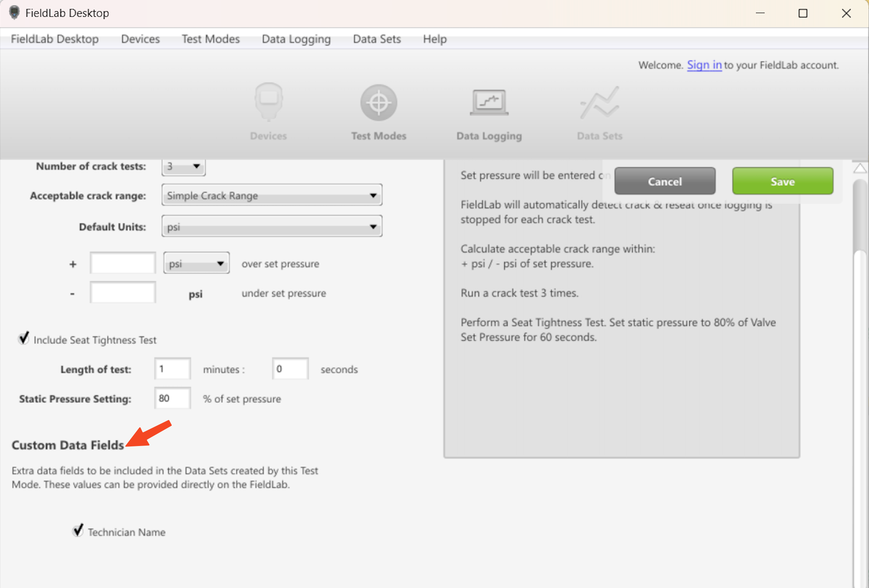Expand Acceptable crack range dropdown
Image resolution: width=869 pixels, height=588 pixels.
click(x=272, y=195)
